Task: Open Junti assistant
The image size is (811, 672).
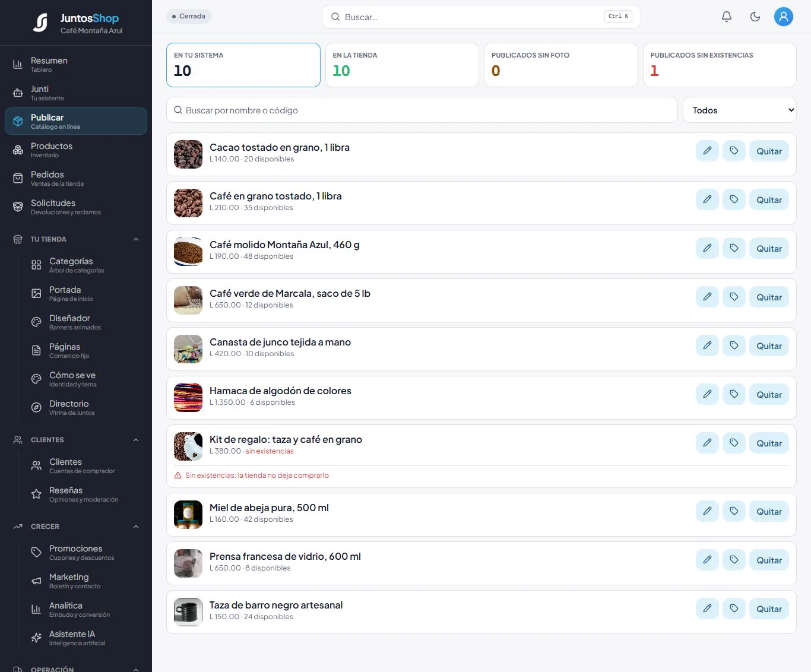Action: (x=76, y=93)
